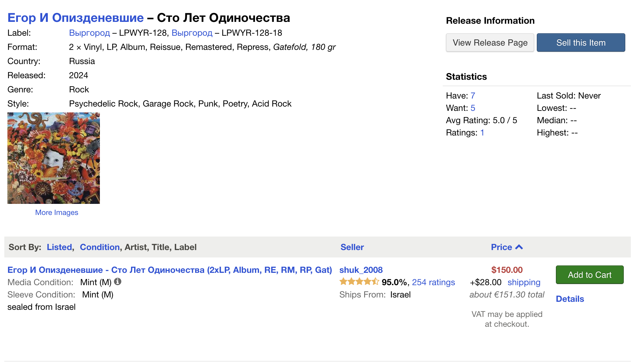View the seller's 254 ratings
The width and height of the screenshot is (637, 364).
pos(433,282)
